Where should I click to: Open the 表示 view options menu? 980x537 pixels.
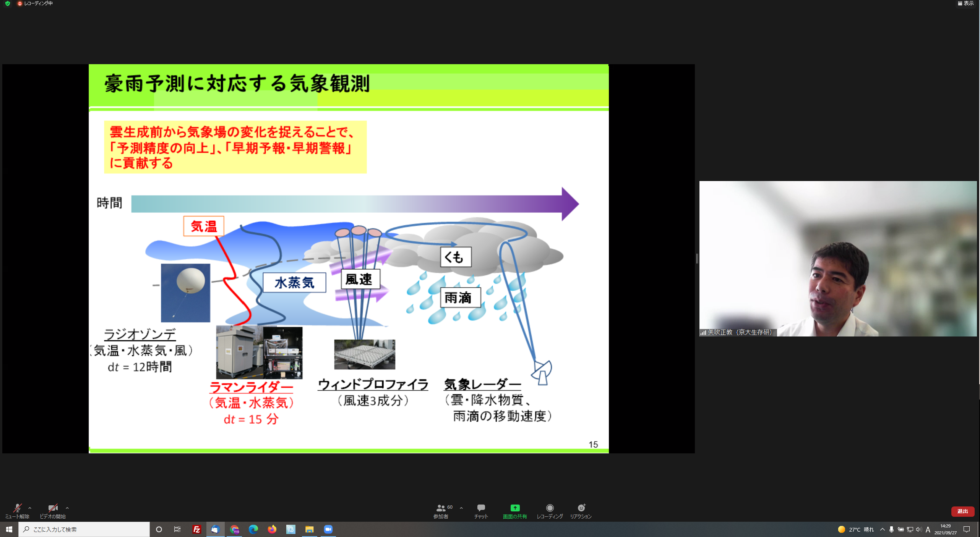pos(965,3)
